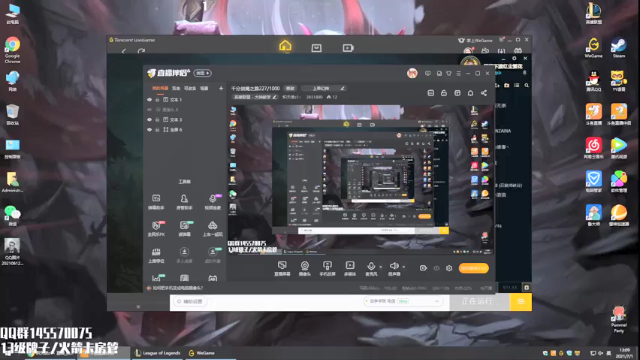Open the yellow WeGame menu button

click(521, 302)
